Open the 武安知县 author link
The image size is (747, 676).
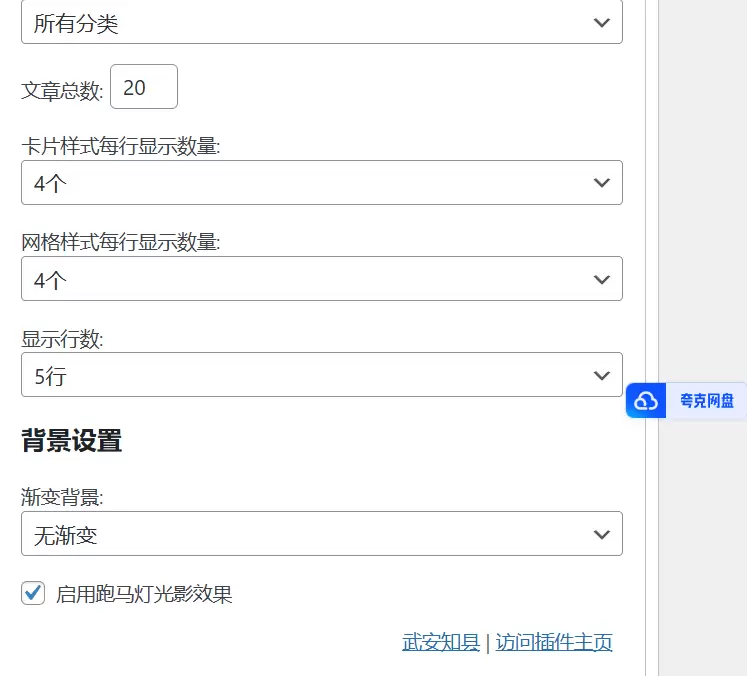click(x=440, y=642)
